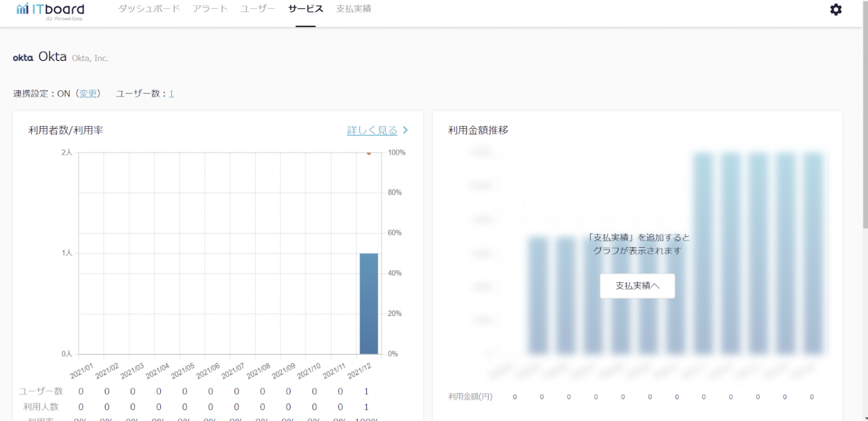The width and height of the screenshot is (868, 421).
Task: Switch to the ダッシュボード tab
Action: point(149,9)
